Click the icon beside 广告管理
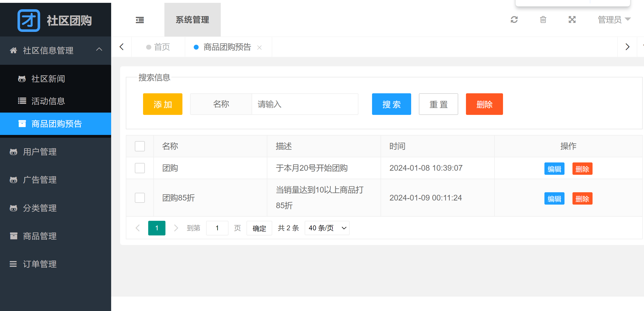Screen dimensions: 644x311 pyautogui.click(x=13, y=180)
